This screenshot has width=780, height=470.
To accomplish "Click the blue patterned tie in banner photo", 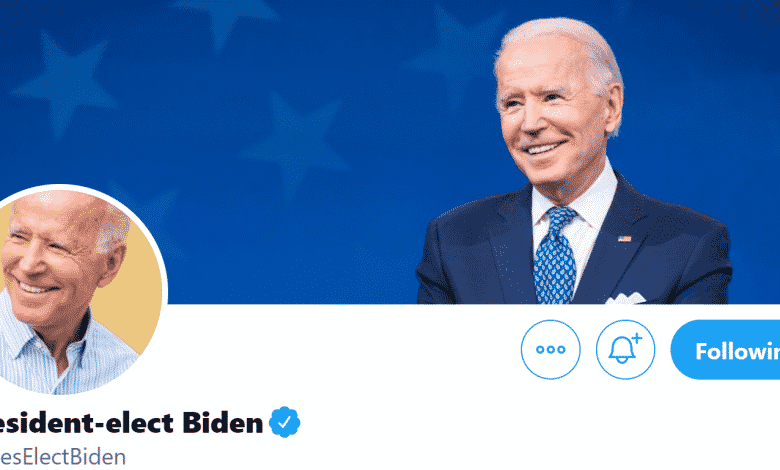I will pos(555,255).
